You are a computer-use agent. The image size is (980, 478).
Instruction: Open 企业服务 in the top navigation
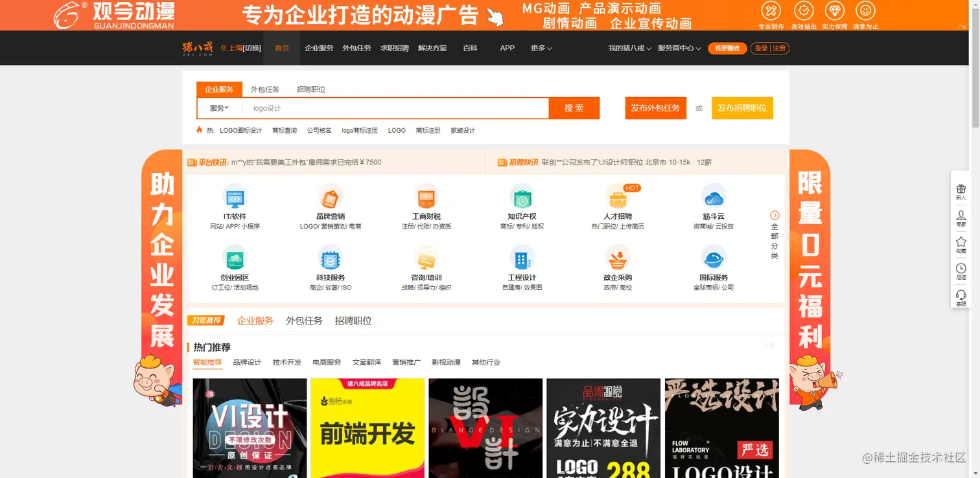pyautogui.click(x=319, y=49)
